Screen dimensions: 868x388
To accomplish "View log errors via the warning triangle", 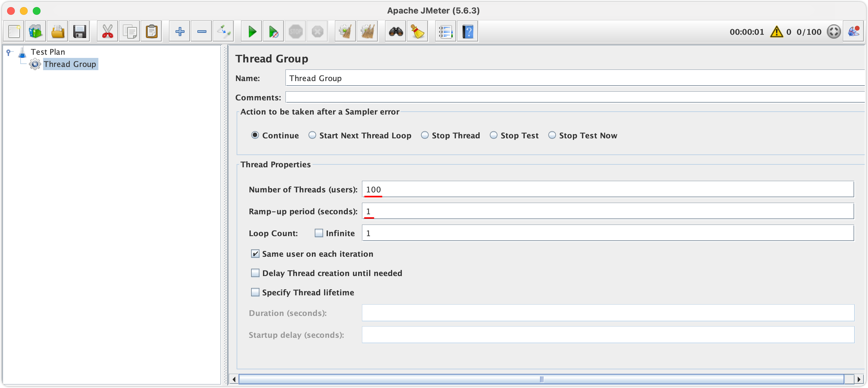I will pos(777,32).
